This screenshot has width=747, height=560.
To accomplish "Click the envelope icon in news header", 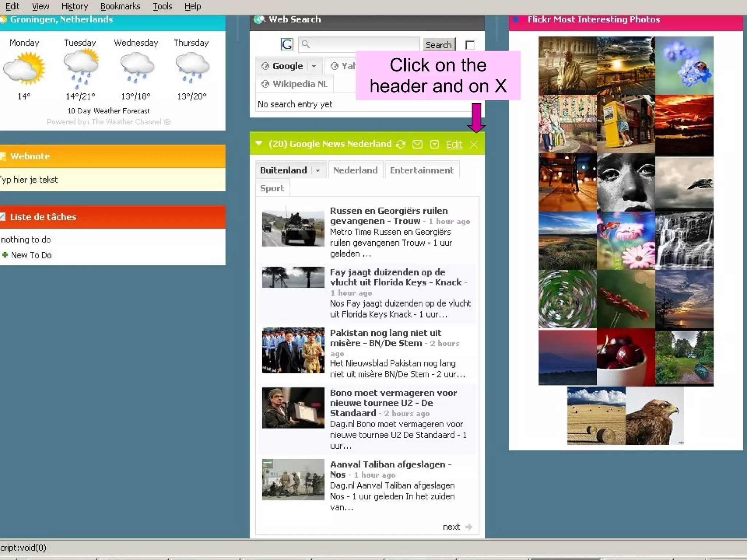I will (417, 144).
